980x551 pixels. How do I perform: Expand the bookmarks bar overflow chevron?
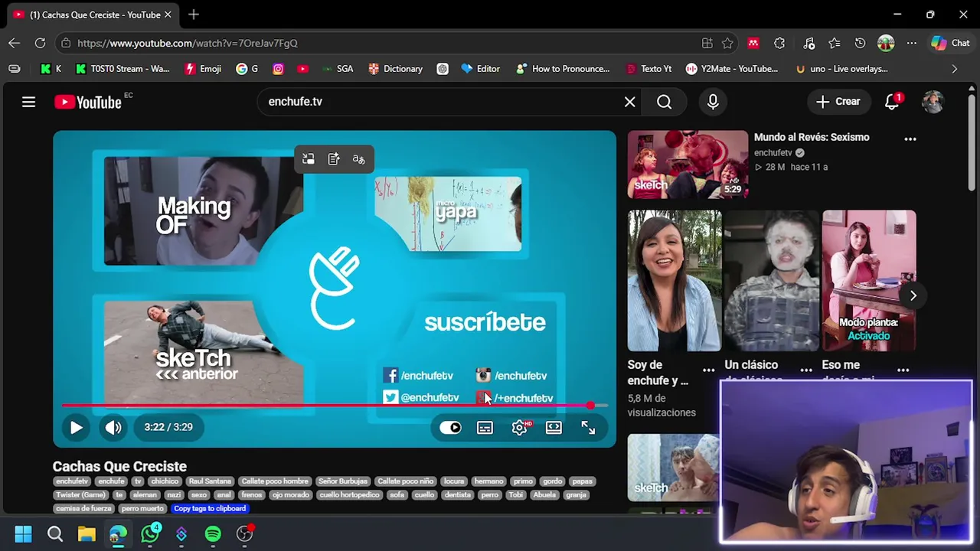tap(954, 69)
